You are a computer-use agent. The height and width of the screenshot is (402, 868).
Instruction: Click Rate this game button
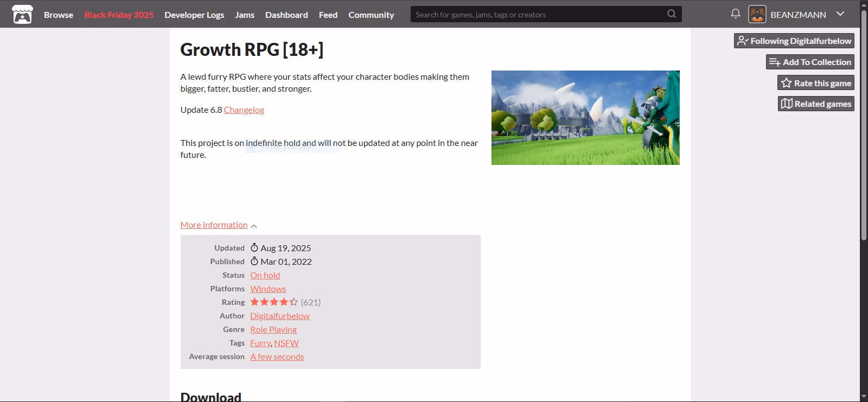[815, 83]
